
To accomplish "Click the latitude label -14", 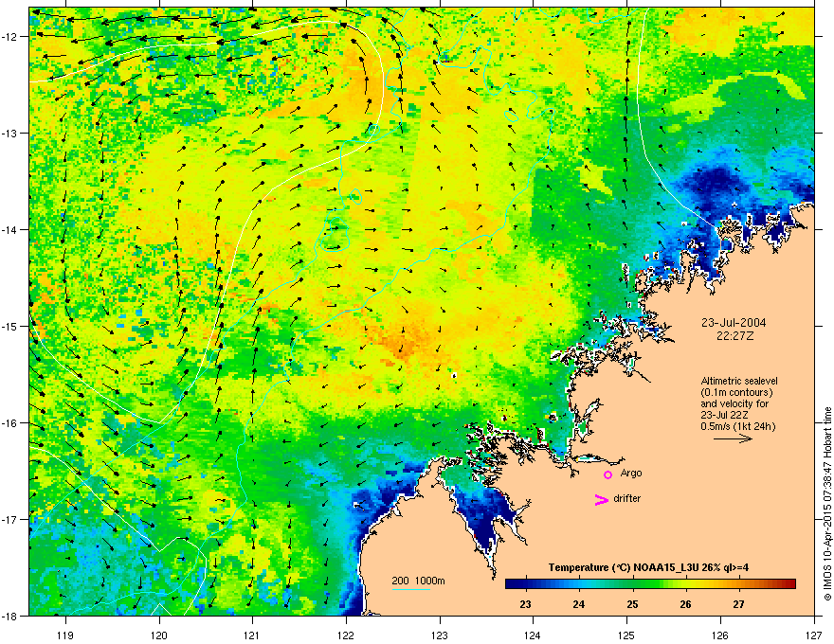I will click(x=10, y=230).
